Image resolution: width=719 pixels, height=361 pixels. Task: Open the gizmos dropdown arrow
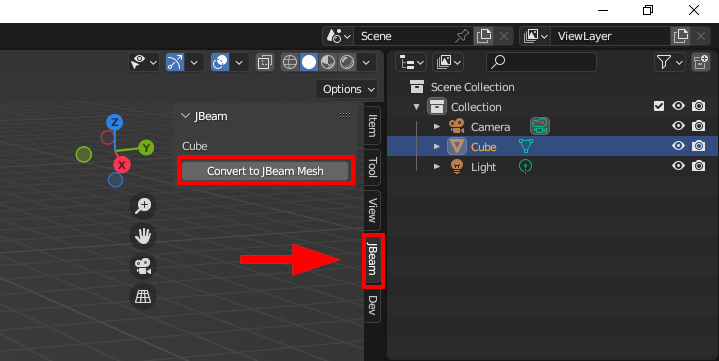pos(194,62)
